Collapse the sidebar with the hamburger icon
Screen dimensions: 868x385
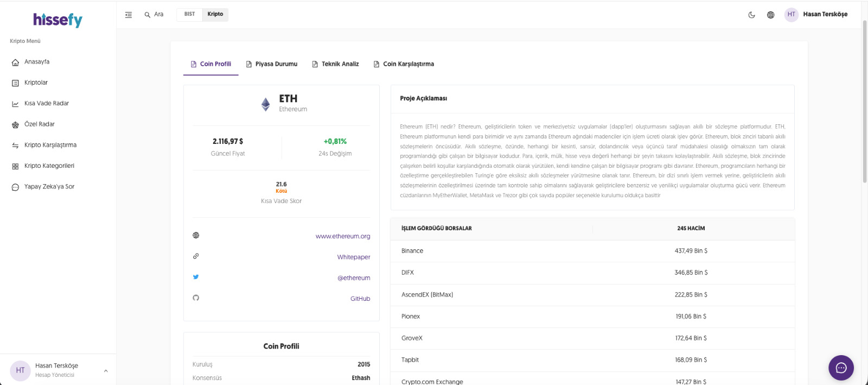pyautogui.click(x=129, y=15)
